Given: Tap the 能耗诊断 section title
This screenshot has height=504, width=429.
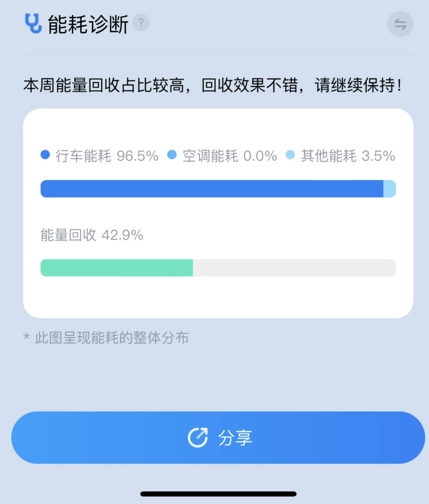Looking at the screenshot, I should [88, 25].
